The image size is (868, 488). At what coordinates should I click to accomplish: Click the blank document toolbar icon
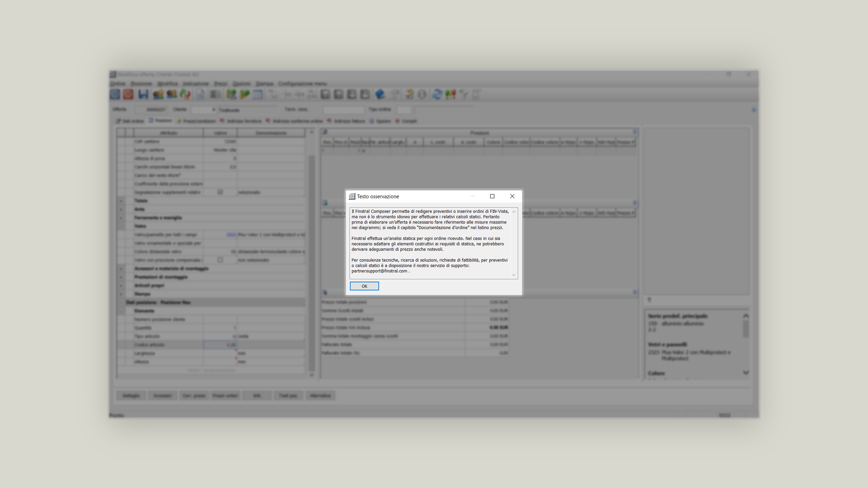(x=200, y=94)
